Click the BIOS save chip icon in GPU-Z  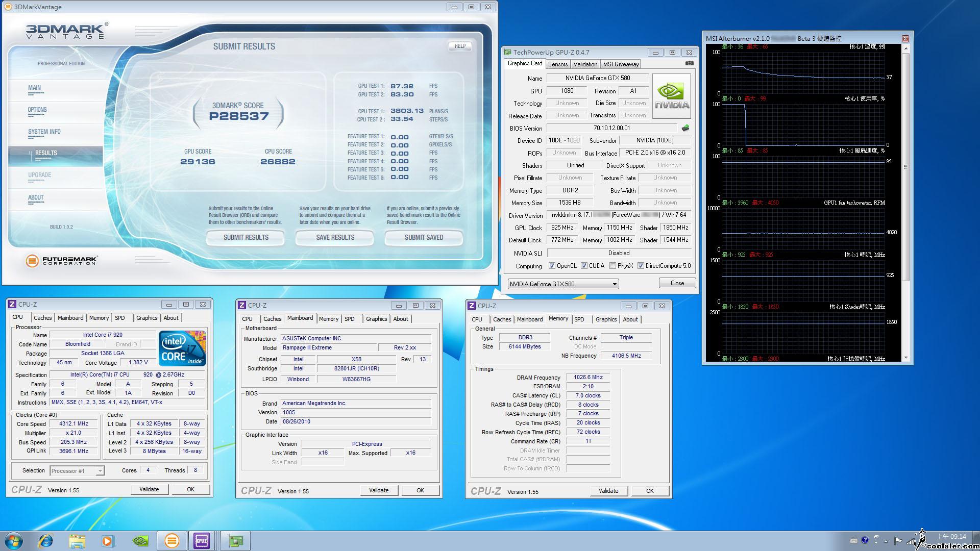pos(685,128)
